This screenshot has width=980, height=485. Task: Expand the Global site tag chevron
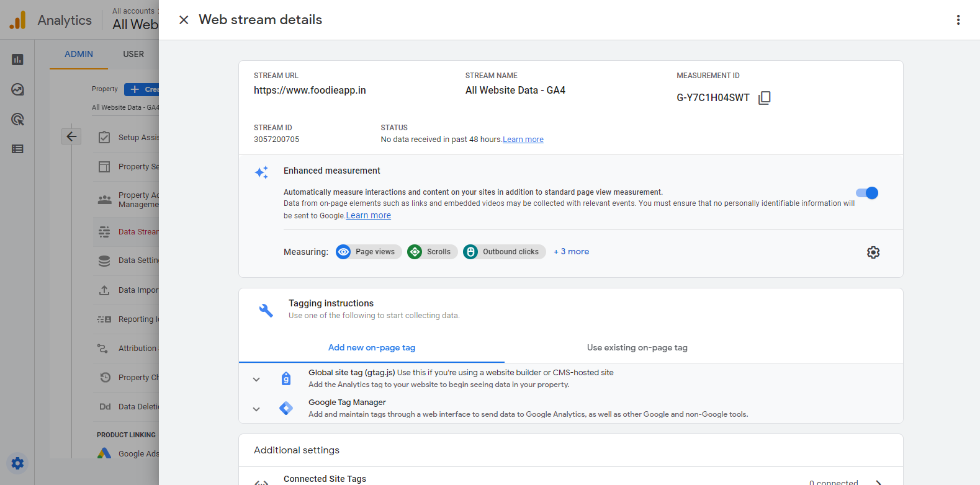(x=256, y=380)
